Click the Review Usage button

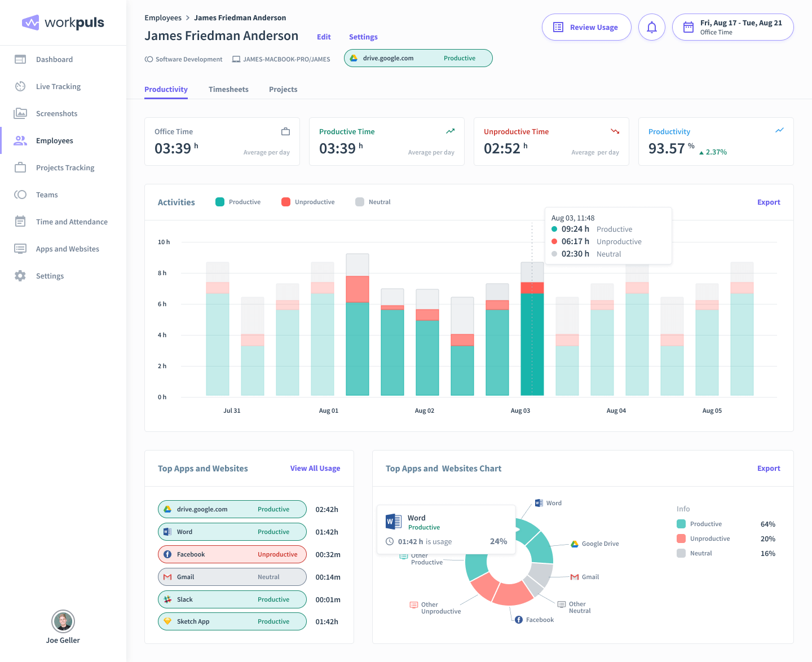pyautogui.click(x=586, y=27)
